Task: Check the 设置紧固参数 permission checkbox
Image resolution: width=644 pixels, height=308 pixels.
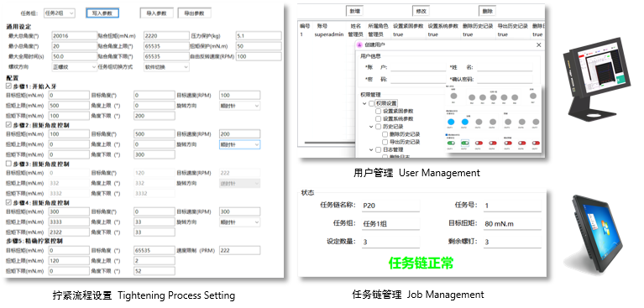Action: (x=379, y=112)
